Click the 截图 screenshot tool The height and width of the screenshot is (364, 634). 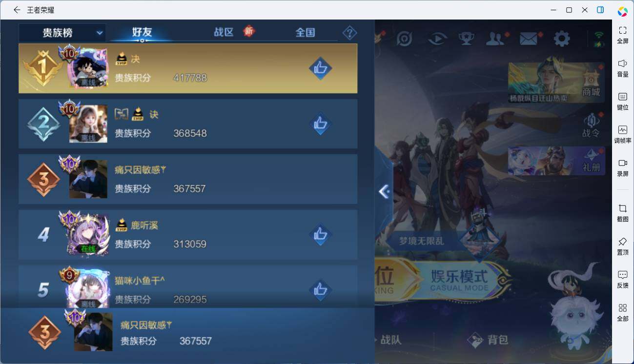[622, 213]
